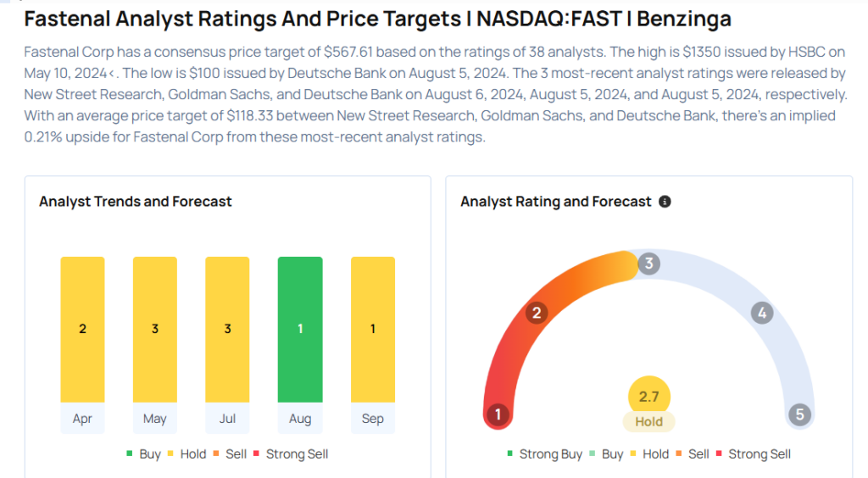Click gauge marker number 5
The height and width of the screenshot is (478, 868).
(x=799, y=414)
